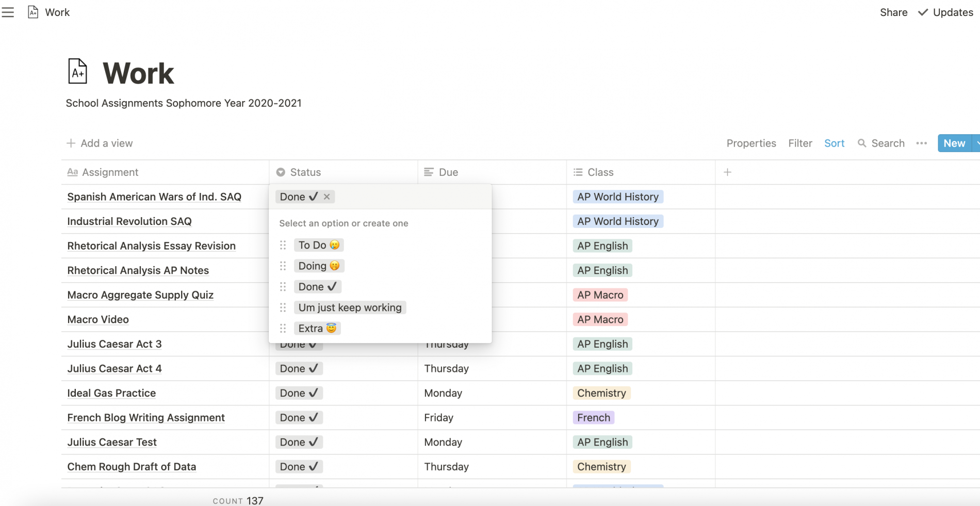This screenshot has height=506, width=980.
Task: Select the To Do status option
Action: [319, 245]
